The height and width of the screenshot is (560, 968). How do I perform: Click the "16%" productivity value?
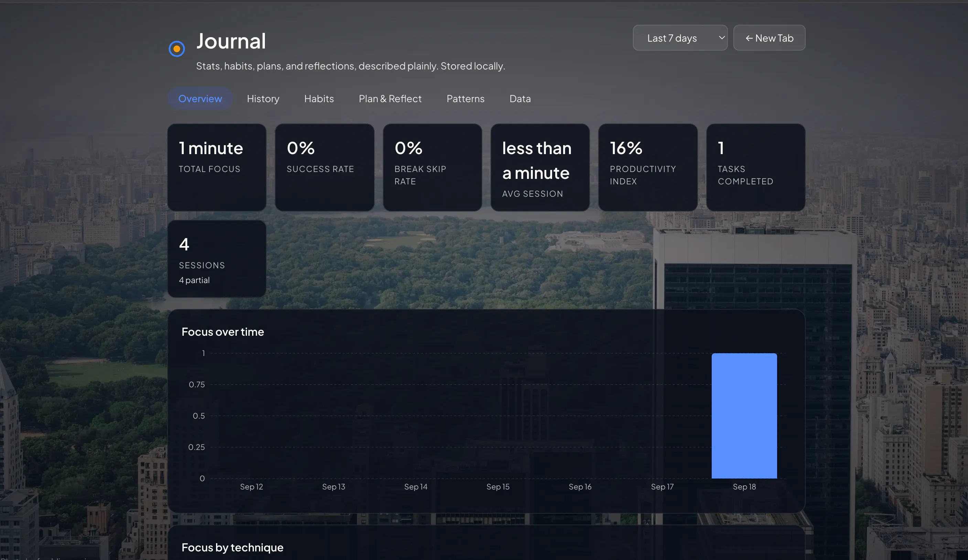[626, 148]
